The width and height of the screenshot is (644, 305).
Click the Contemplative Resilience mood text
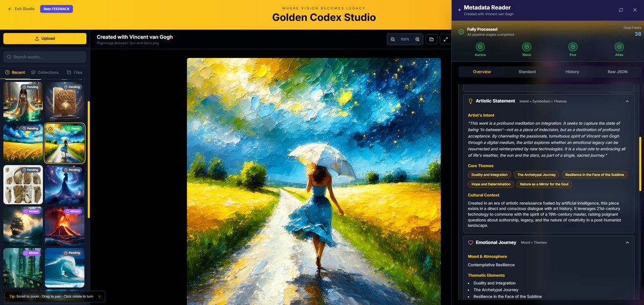[491, 265]
